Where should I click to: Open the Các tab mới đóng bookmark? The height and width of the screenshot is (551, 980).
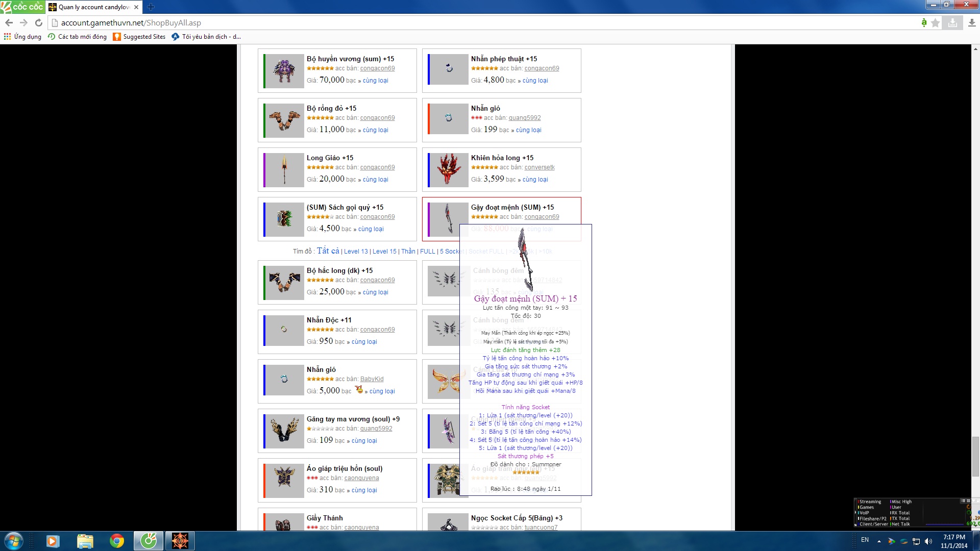click(77, 37)
